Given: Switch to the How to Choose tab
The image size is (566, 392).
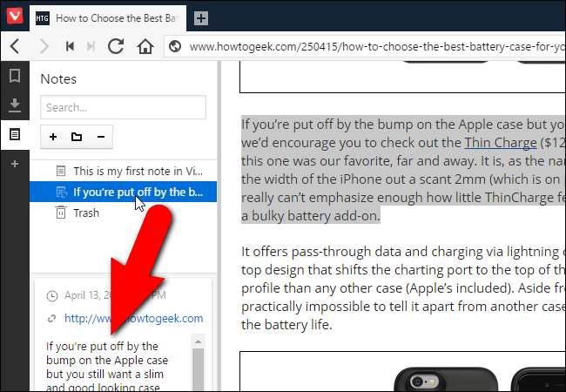Looking at the screenshot, I should pos(108,18).
